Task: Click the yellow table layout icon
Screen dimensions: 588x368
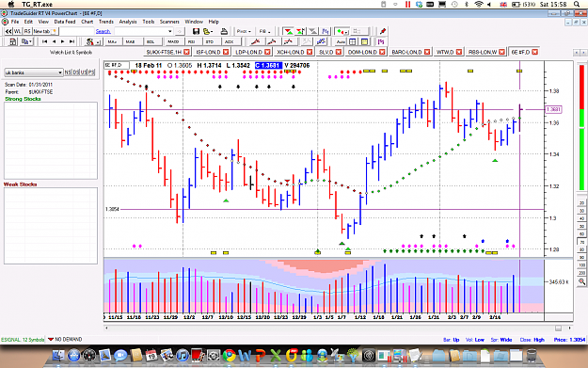Action: click(x=364, y=41)
